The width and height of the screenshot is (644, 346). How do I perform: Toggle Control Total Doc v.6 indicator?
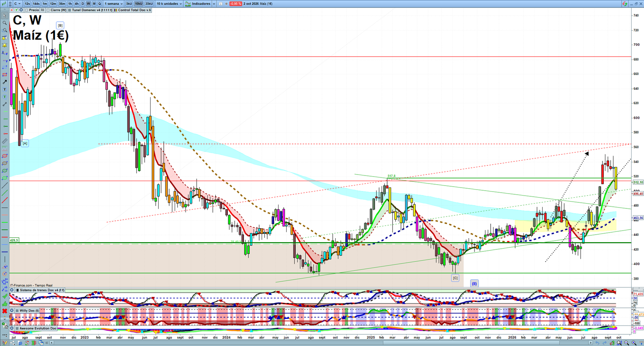click(x=116, y=10)
